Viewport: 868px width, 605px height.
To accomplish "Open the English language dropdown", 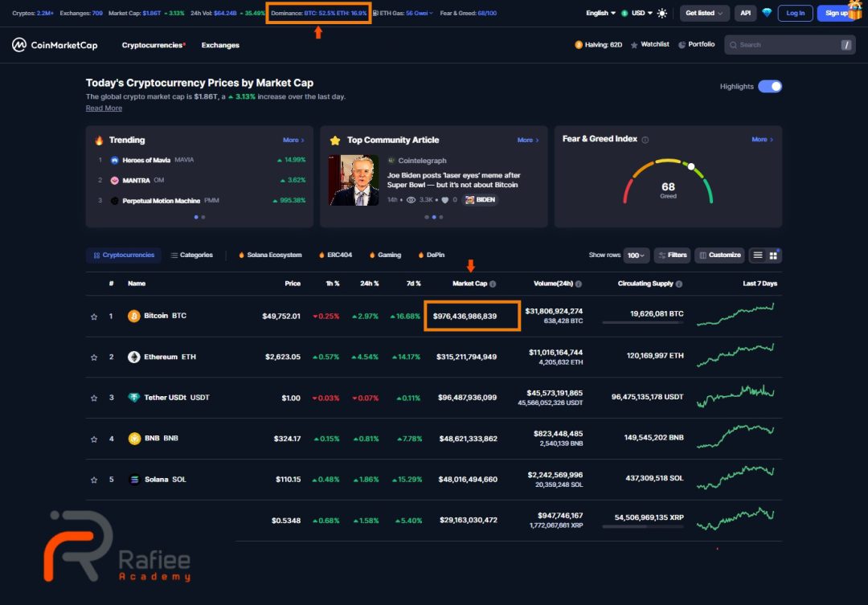I will (x=600, y=13).
